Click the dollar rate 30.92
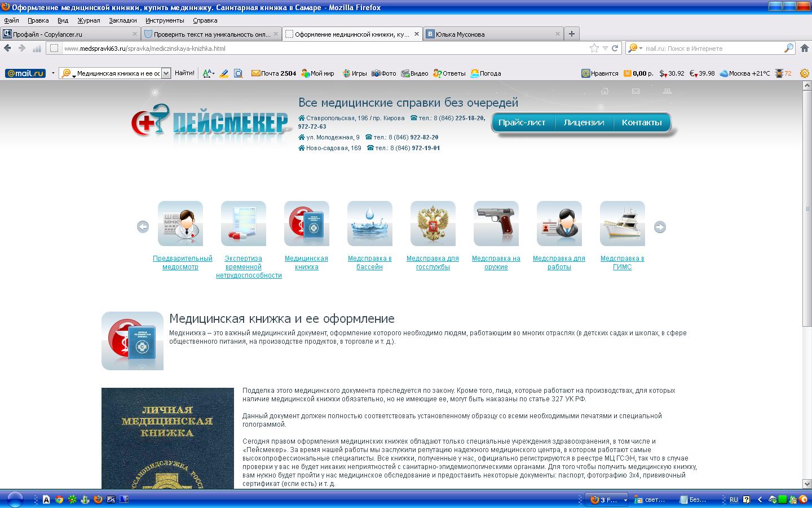Image resolution: width=812 pixels, height=508 pixels. pos(672,73)
